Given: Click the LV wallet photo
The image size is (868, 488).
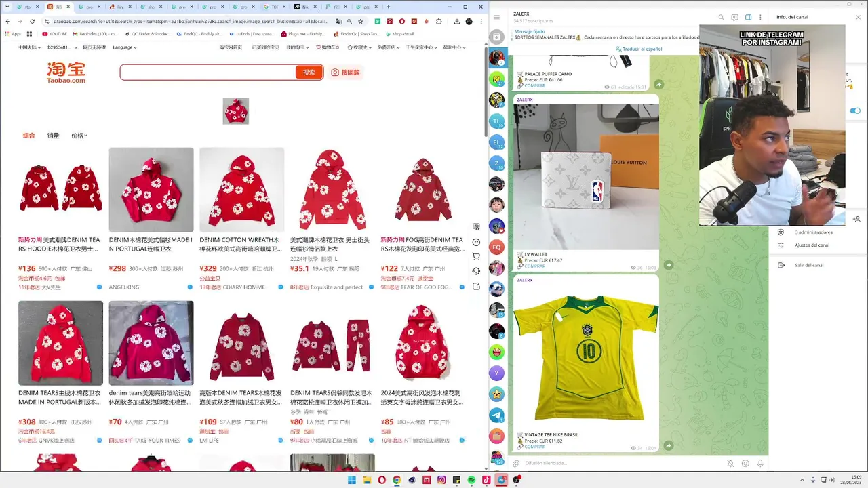Looking at the screenshot, I should (586, 177).
